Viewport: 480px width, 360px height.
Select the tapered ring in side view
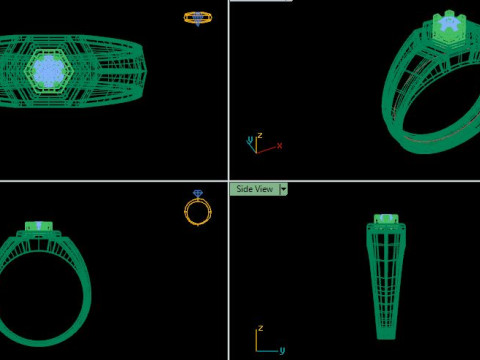coord(386,277)
